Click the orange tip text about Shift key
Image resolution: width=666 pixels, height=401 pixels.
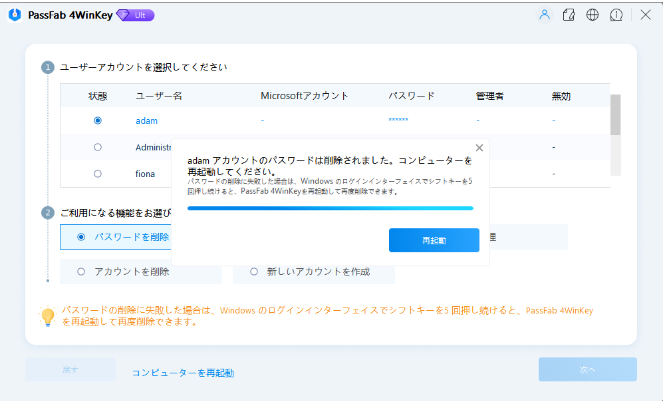coord(327,316)
